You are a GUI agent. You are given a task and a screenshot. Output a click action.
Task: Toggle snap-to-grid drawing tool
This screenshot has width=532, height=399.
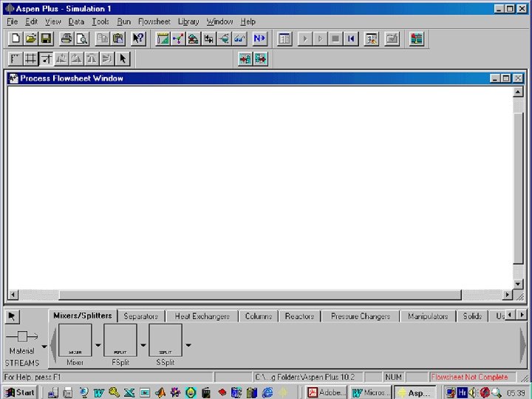(46, 58)
